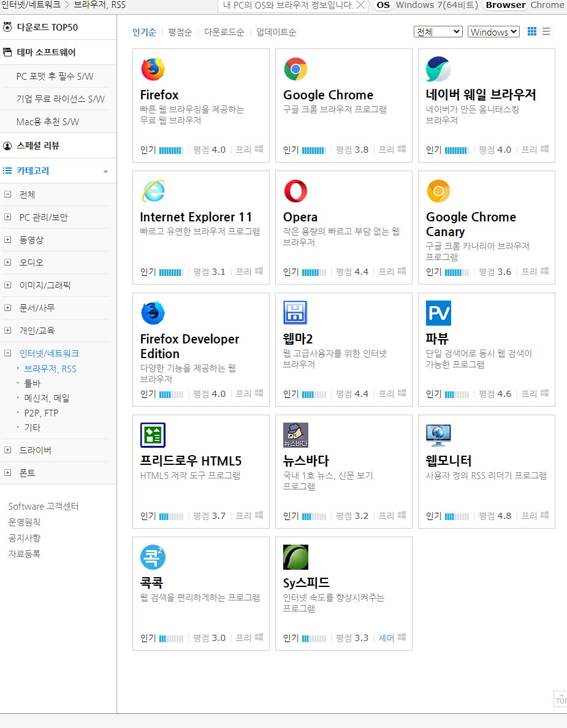Open the 뉴스바다 icon

(295, 435)
